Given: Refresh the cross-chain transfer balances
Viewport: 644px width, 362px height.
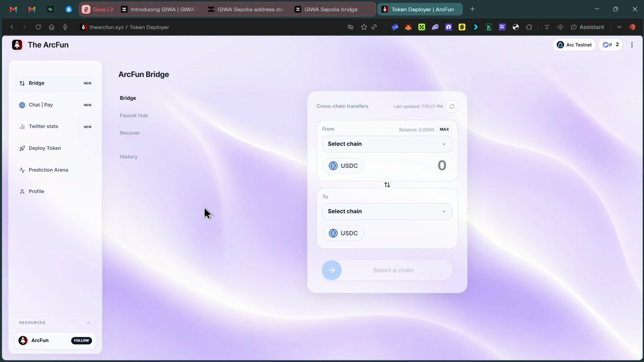Looking at the screenshot, I should (452, 106).
